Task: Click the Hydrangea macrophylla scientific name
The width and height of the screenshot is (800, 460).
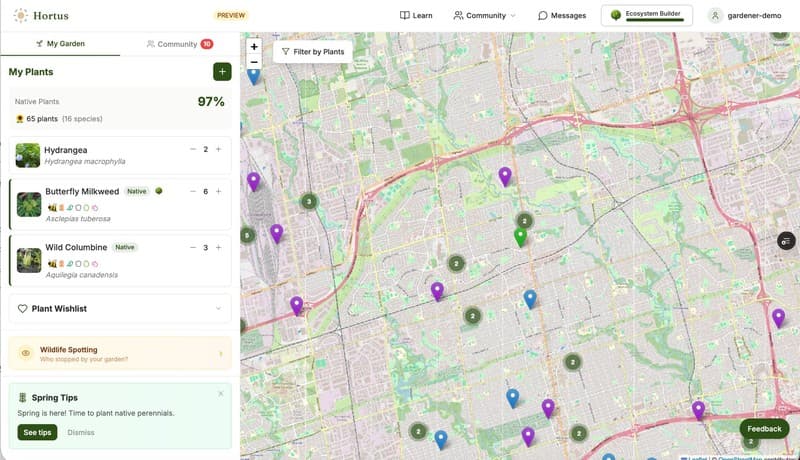Action: (x=85, y=162)
